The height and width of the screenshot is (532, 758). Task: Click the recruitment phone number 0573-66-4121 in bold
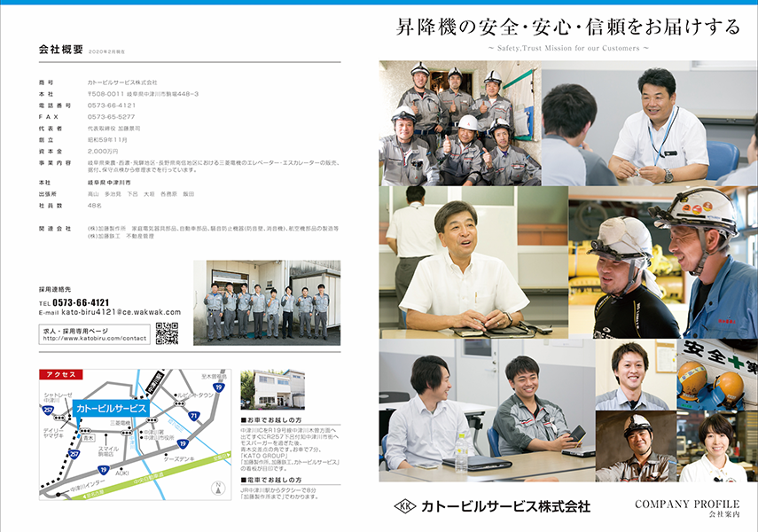pyautogui.click(x=81, y=302)
